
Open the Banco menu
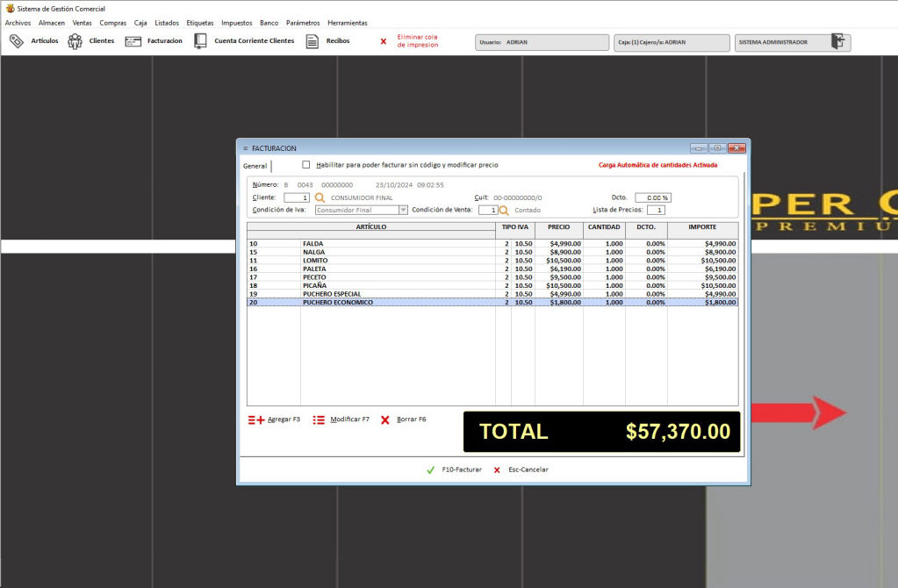[269, 23]
